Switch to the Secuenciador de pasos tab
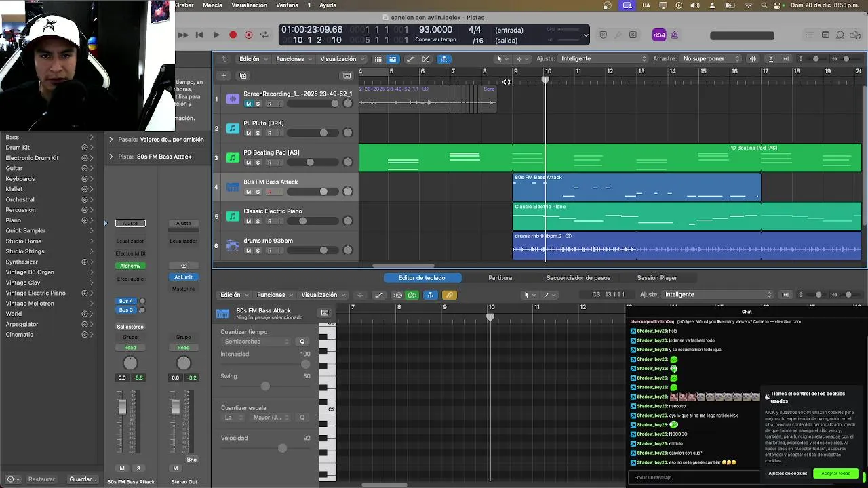This screenshot has height=488, width=868. pos(578,278)
